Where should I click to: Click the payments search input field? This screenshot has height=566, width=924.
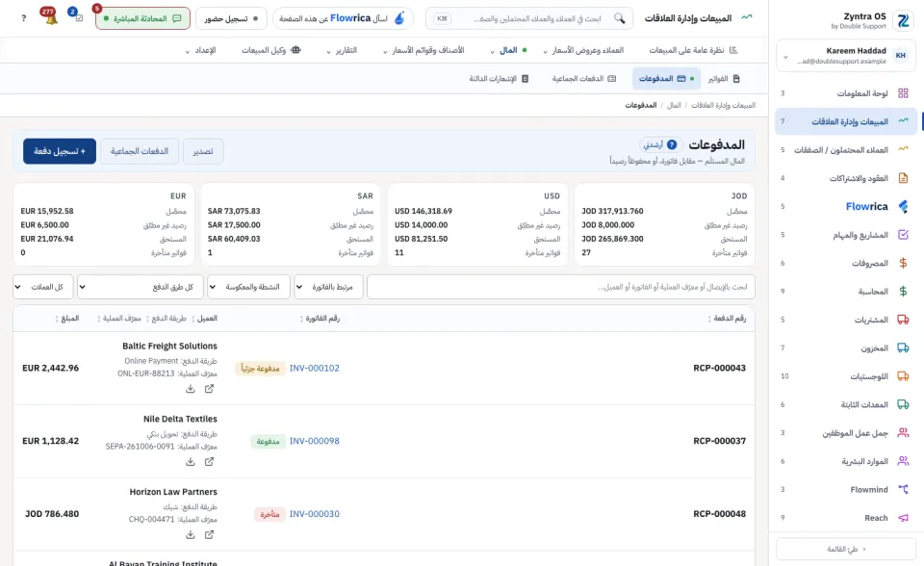[561, 287]
